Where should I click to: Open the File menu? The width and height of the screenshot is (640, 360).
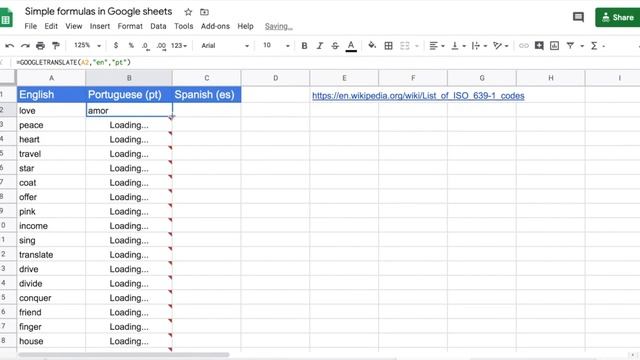31,26
